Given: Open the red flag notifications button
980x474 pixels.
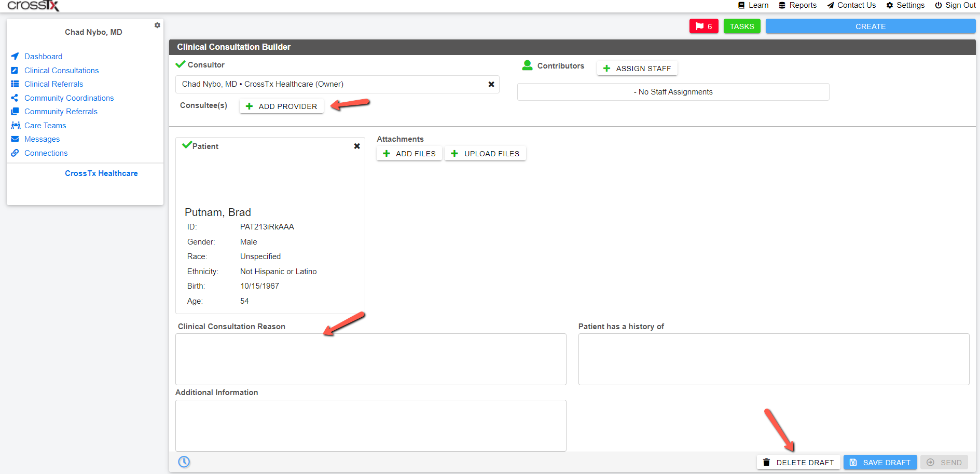Looking at the screenshot, I should (703, 26).
